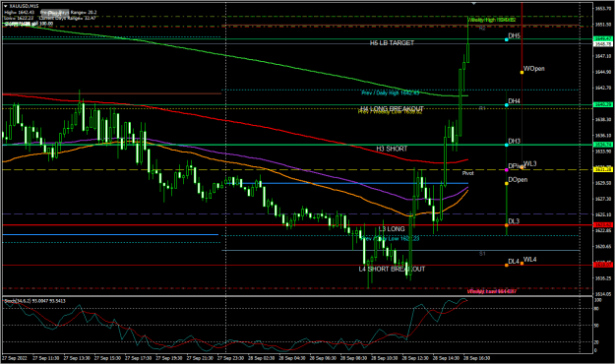The image size is (615, 364).
Task: Click the red Weekly Low label
Action: [492, 291]
